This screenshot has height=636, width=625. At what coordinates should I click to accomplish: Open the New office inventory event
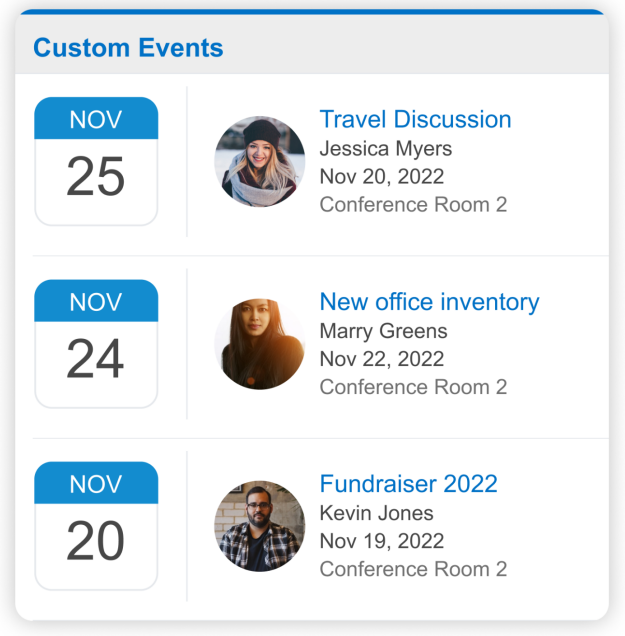(x=430, y=302)
